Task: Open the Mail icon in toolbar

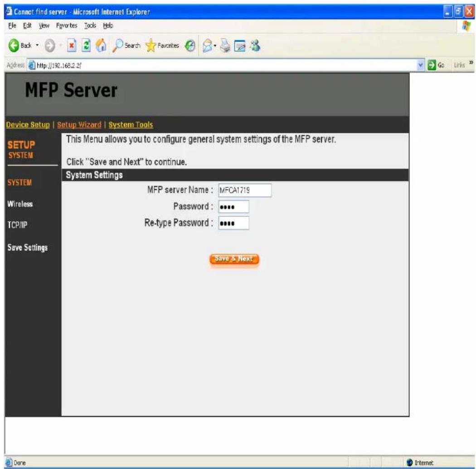Action: (207, 46)
